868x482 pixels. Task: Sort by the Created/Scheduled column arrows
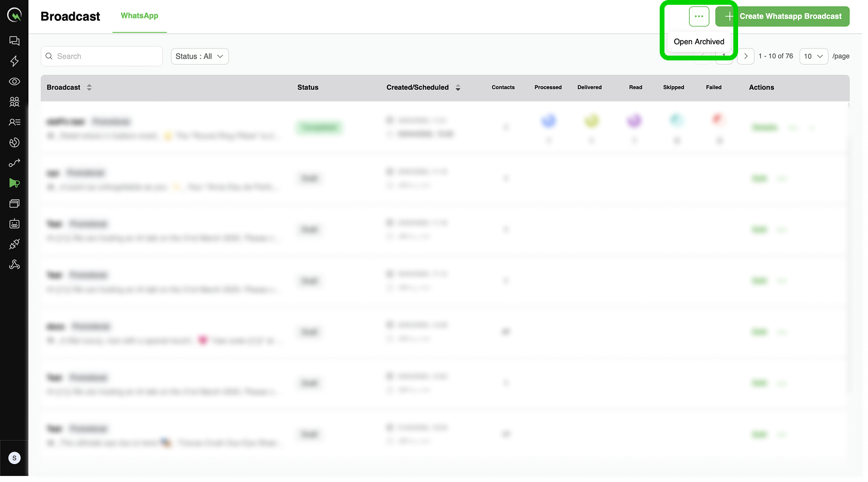click(458, 87)
